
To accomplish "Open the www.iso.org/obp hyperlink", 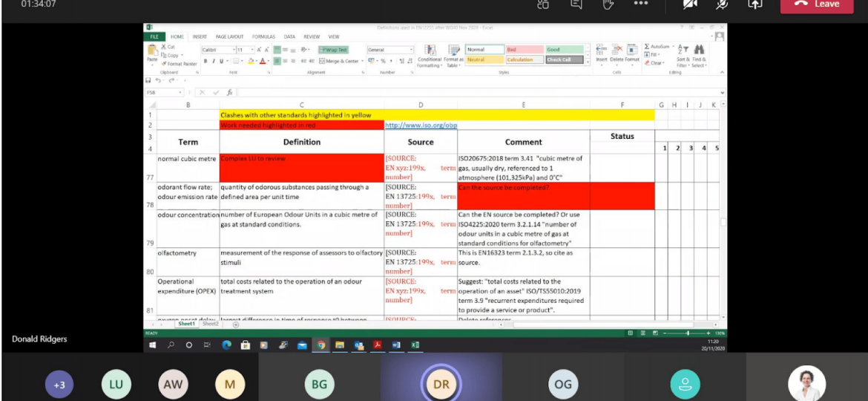I will [x=421, y=125].
